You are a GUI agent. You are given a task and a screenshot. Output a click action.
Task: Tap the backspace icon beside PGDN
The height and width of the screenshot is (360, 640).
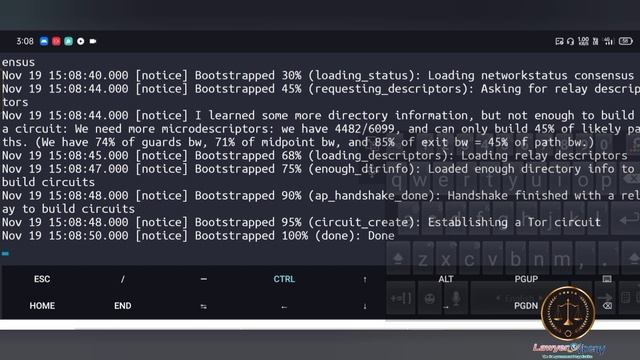click(x=607, y=306)
